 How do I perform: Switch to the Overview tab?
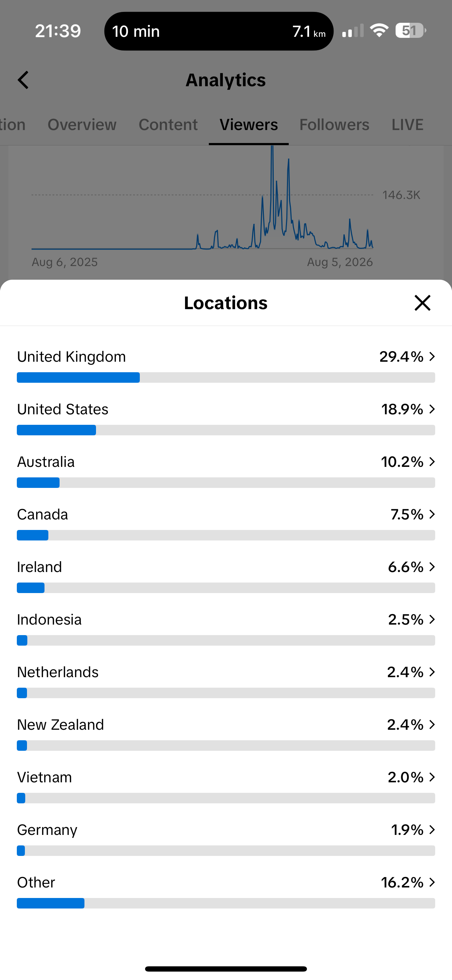[x=82, y=125]
